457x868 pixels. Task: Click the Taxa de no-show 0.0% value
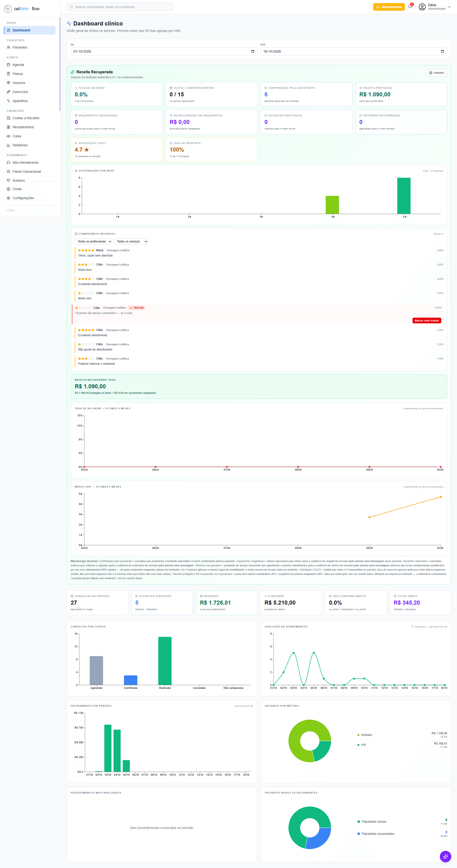tap(81, 95)
